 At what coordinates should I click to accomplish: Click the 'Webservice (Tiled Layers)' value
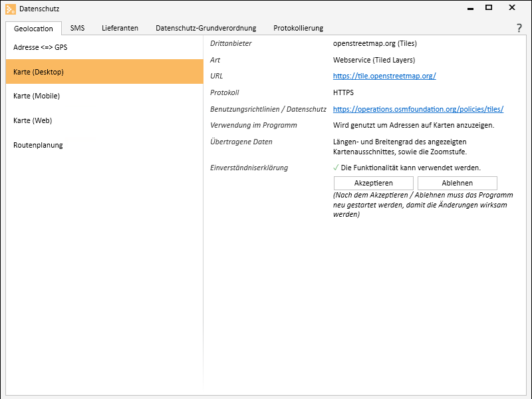tap(374, 60)
